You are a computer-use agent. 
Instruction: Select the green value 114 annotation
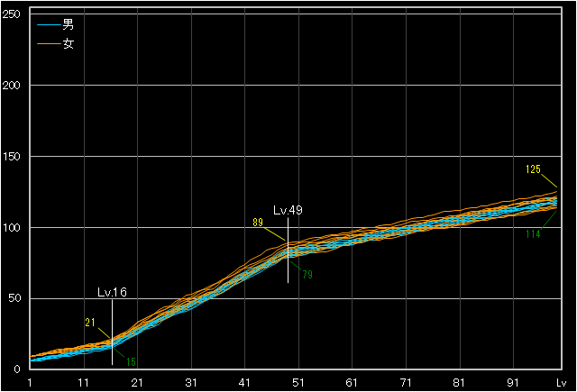[533, 234]
